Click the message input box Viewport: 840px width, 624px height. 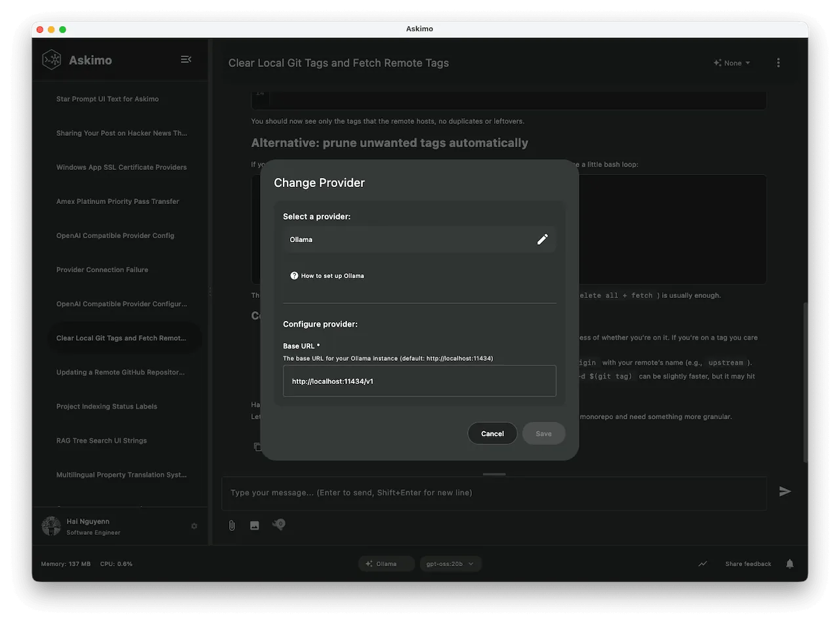(493, 493)
